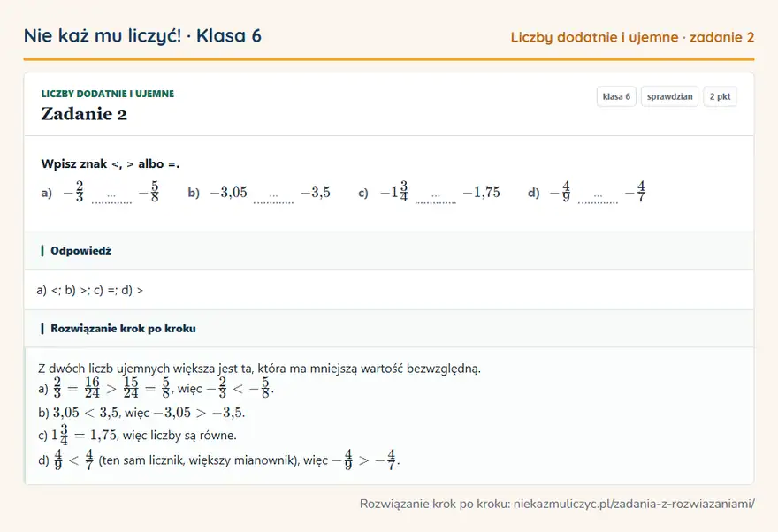
Task: Select the "Zadanie 2" card heading
Action: pos(84,114)
